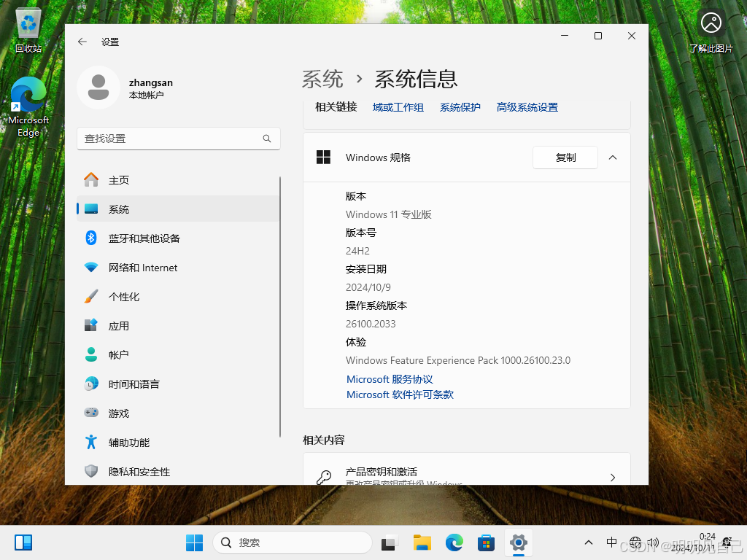This screenshot has width=747, height=560.
Task: Click the 系统 breadcrumb link
Action: pyautogui.click(x=322, y=79)
